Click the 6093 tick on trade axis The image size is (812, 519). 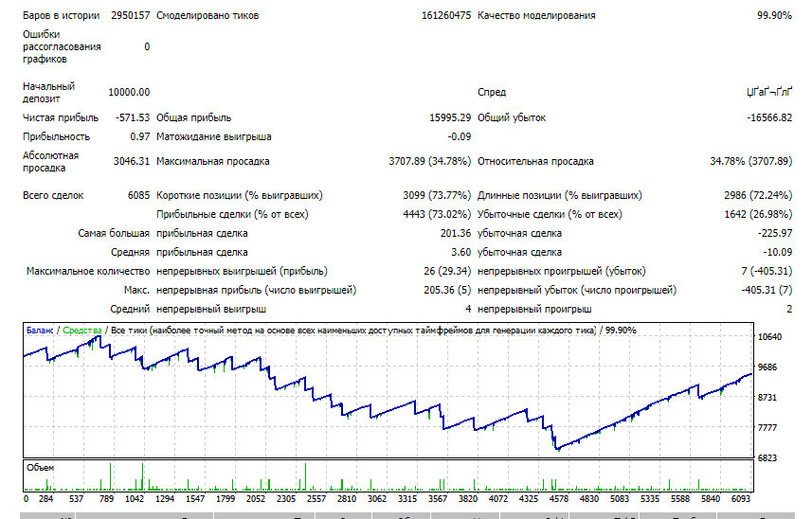pyautogui.click(x=741, y=499)
